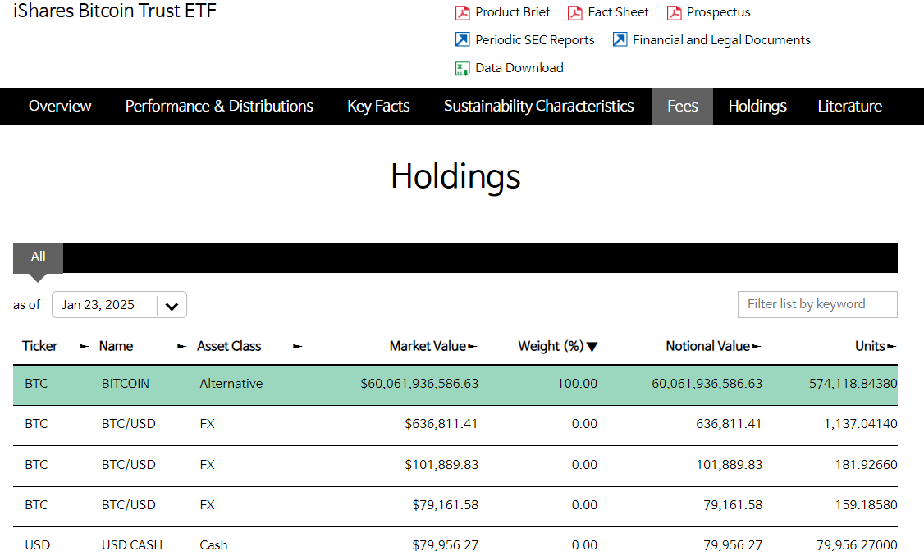The height and width of the screenshot is (560, 924).
Task: Open the Performance & Distributions tab
Action: pos(219,107)
